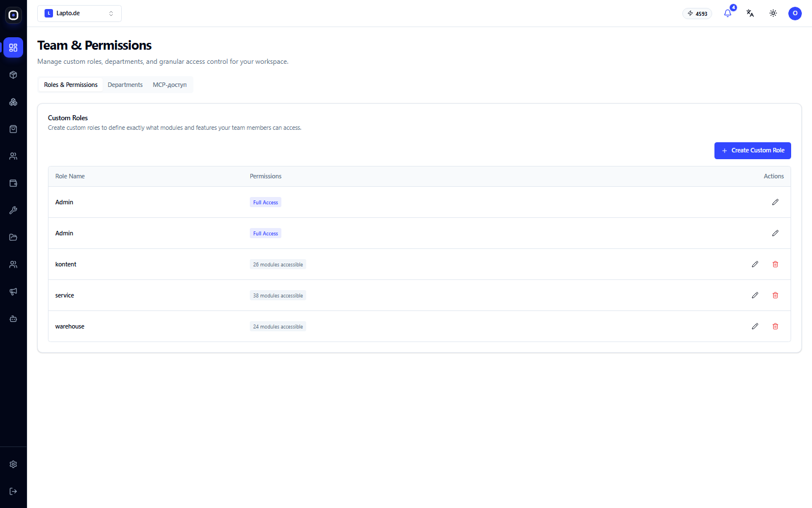Click the 24 modules accessible badge
The image size is (812, 508).
point(278,326)
